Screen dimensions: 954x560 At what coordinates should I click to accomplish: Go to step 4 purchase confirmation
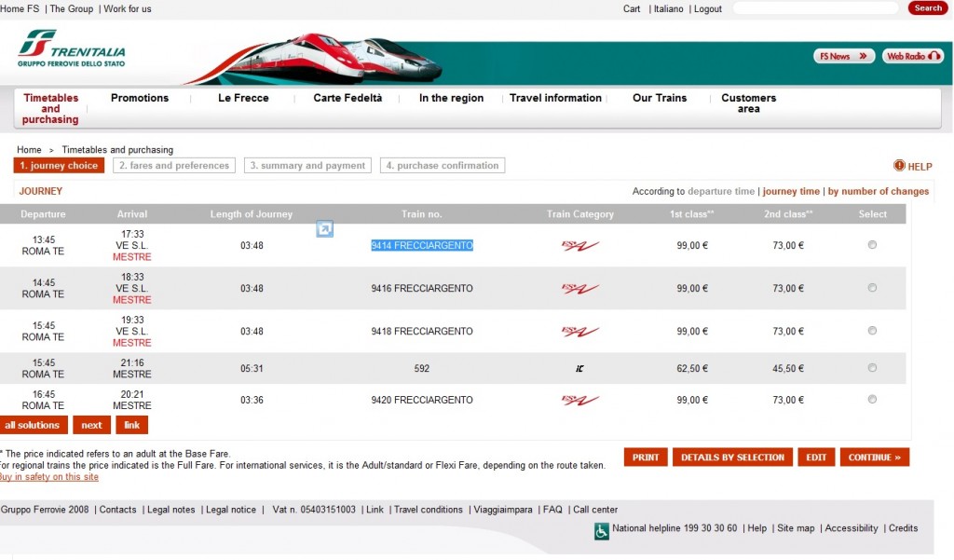pos(443,166)
